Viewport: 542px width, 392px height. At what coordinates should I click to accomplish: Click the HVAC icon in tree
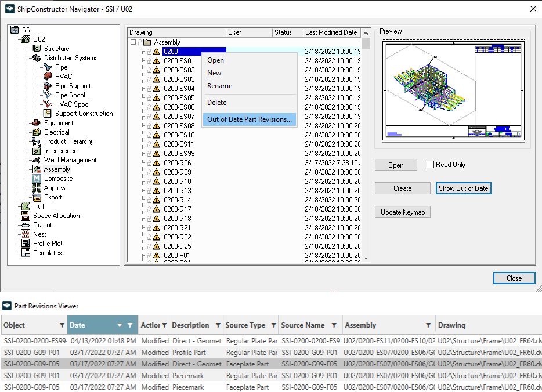coord(48,77)
